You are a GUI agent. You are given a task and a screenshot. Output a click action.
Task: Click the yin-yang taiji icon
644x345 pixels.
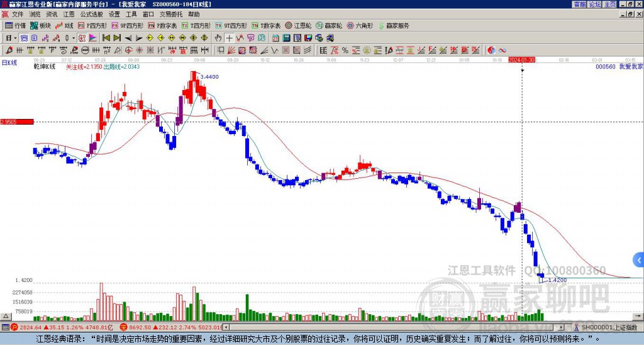(491, 50)
